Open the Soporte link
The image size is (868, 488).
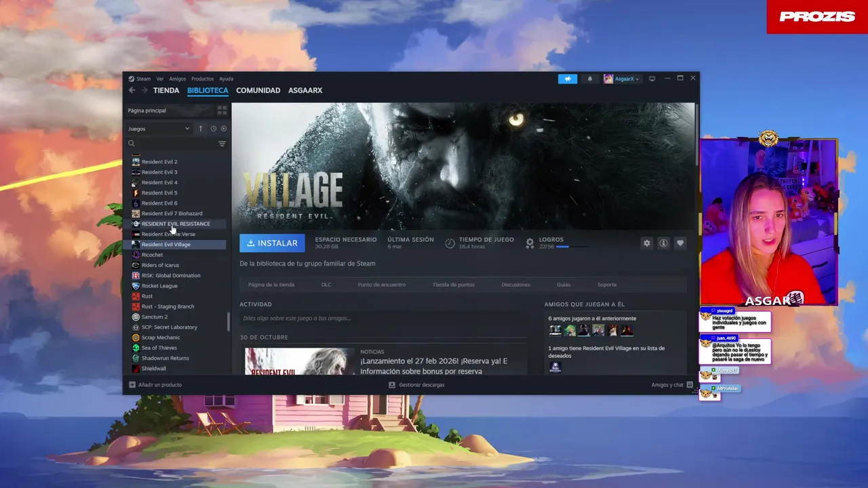click(x=607, y=285)
